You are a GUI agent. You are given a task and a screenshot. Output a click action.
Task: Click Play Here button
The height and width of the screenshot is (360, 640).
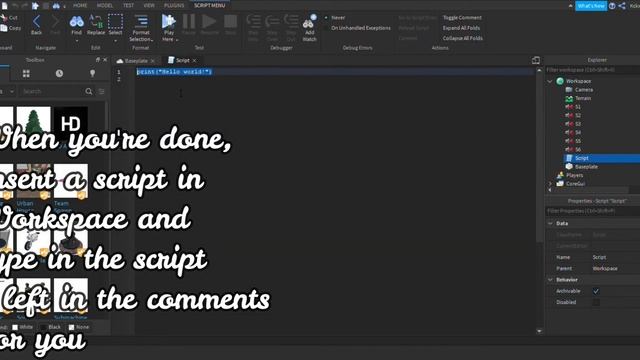[168, 21]
